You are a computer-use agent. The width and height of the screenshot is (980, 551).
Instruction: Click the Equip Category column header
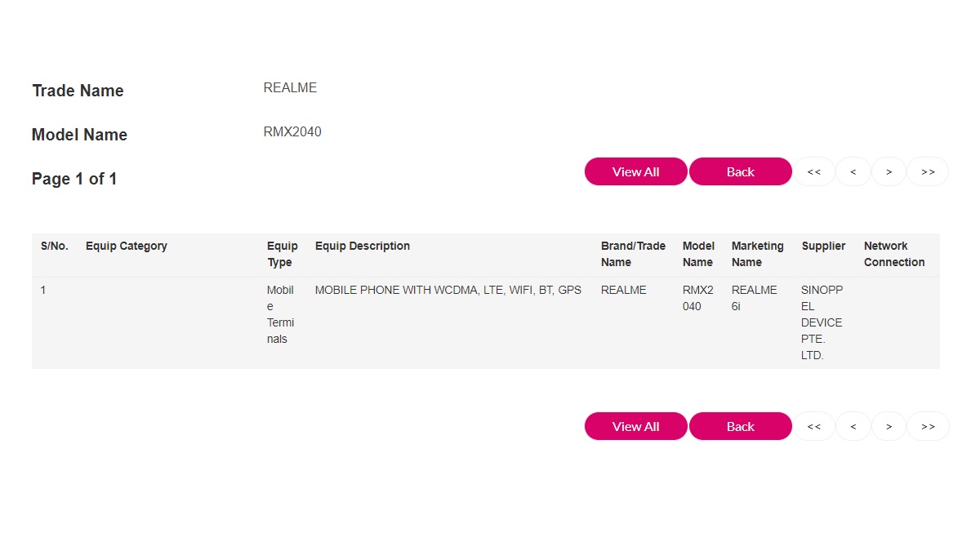point(126,246)
